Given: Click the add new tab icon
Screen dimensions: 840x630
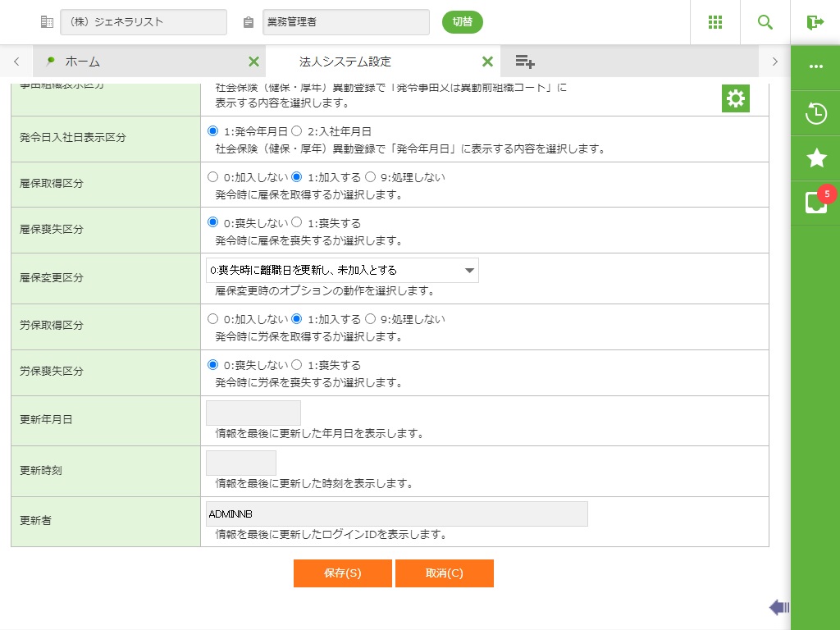Looking at the screenshot, I should click(x=525, y=62).
